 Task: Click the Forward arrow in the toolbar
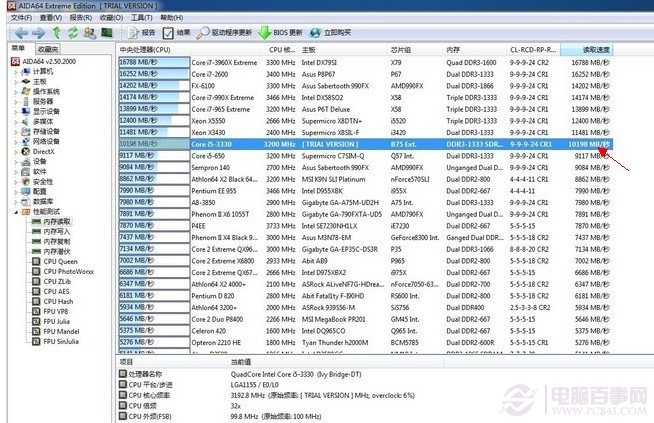39,33
